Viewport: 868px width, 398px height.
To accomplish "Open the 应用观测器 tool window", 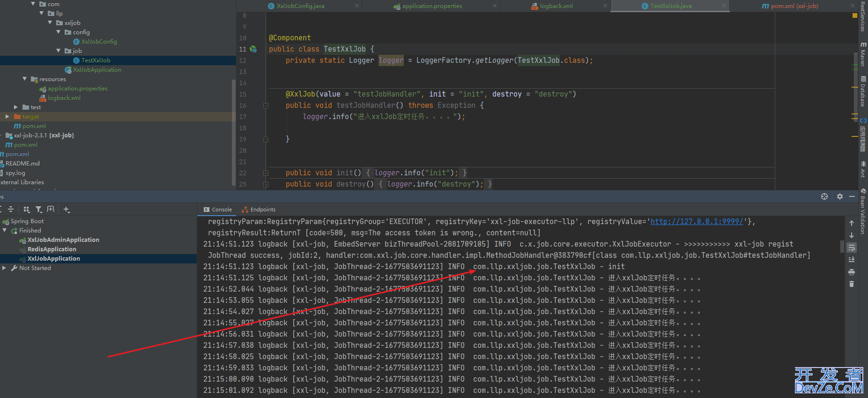I will pyautogui.click(x=863, y=135).
